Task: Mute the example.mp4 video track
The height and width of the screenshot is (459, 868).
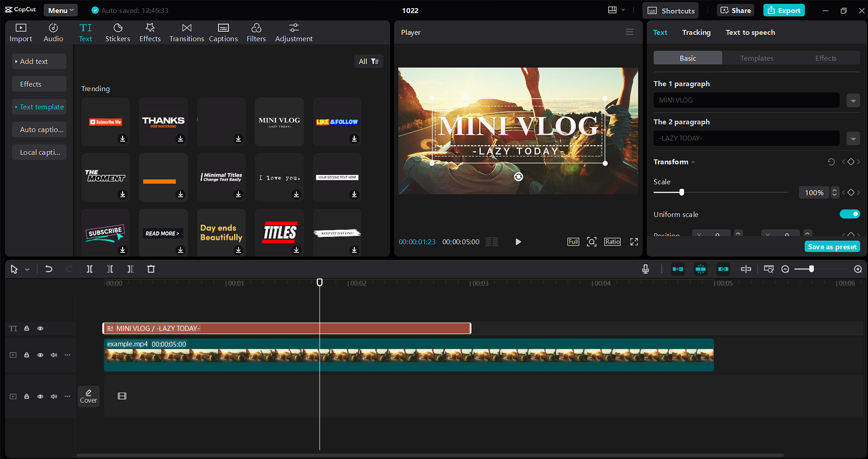Action: tap(54, 355)
